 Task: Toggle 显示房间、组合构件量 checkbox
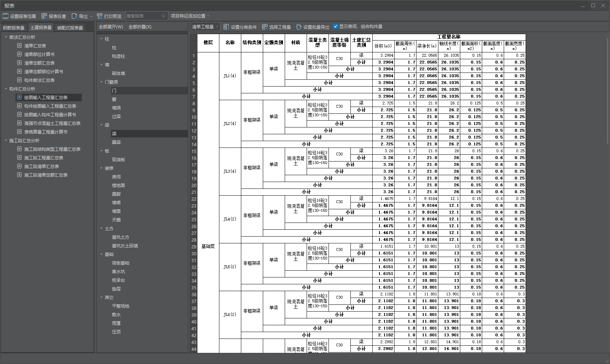(x=336, y=26)
